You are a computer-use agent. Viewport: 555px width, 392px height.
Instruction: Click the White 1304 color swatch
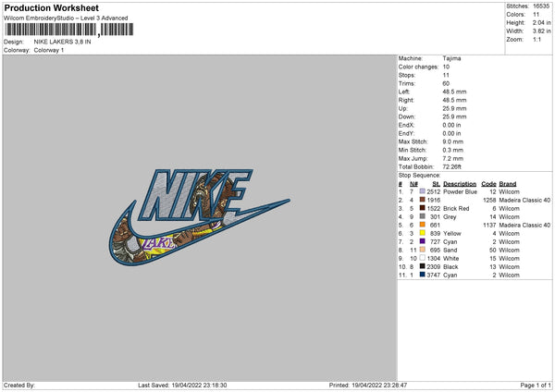(423, 258)
